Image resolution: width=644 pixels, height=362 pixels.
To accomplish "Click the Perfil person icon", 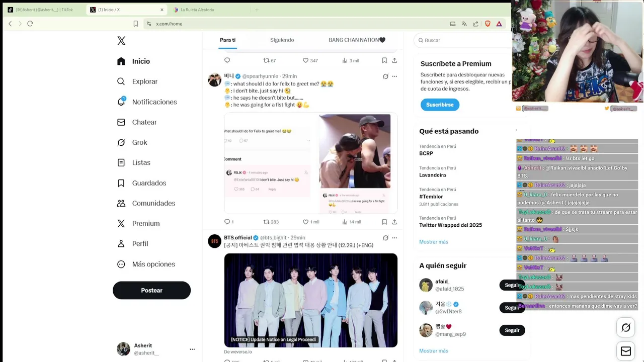I will click(x=121, y=243).
